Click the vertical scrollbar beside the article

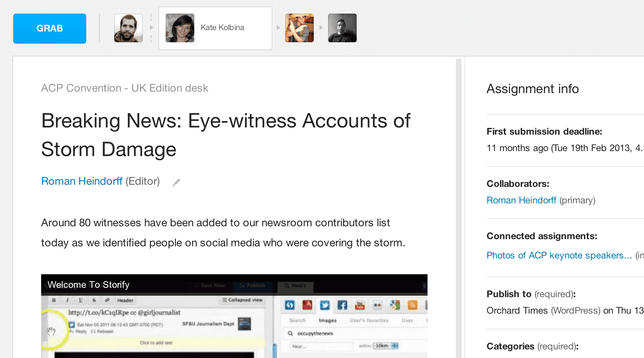pyautogui.click(x=458, y=208)
